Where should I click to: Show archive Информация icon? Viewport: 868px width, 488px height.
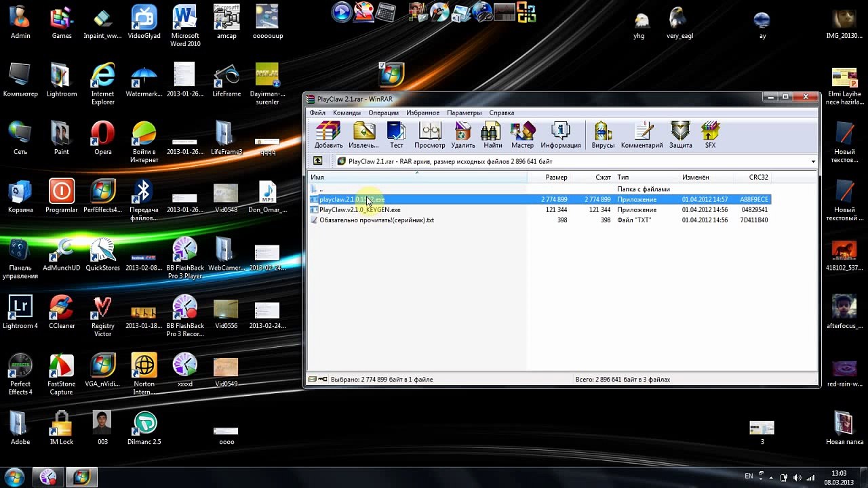(561, 135)
